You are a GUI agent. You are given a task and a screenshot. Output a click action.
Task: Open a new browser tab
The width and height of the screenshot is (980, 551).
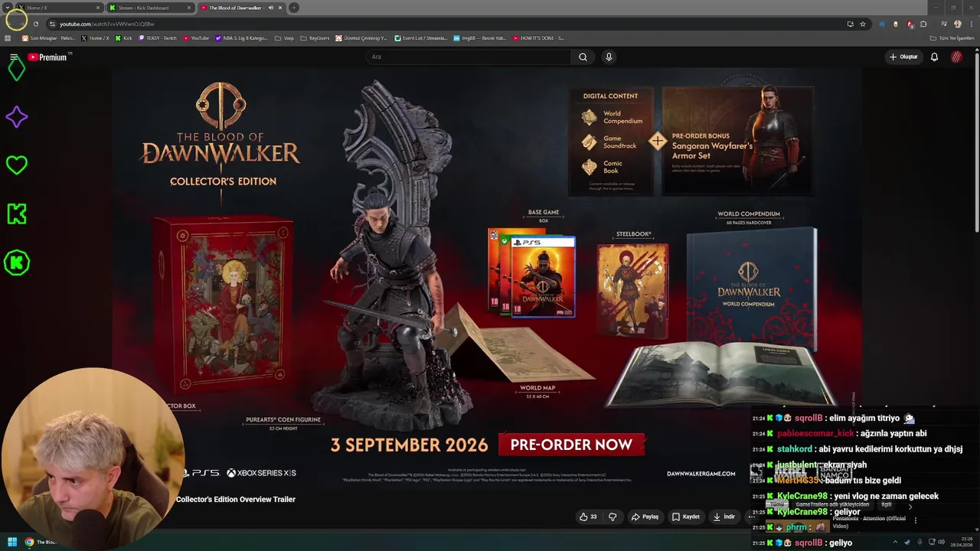pyautogui.click(x=294, y=8)
